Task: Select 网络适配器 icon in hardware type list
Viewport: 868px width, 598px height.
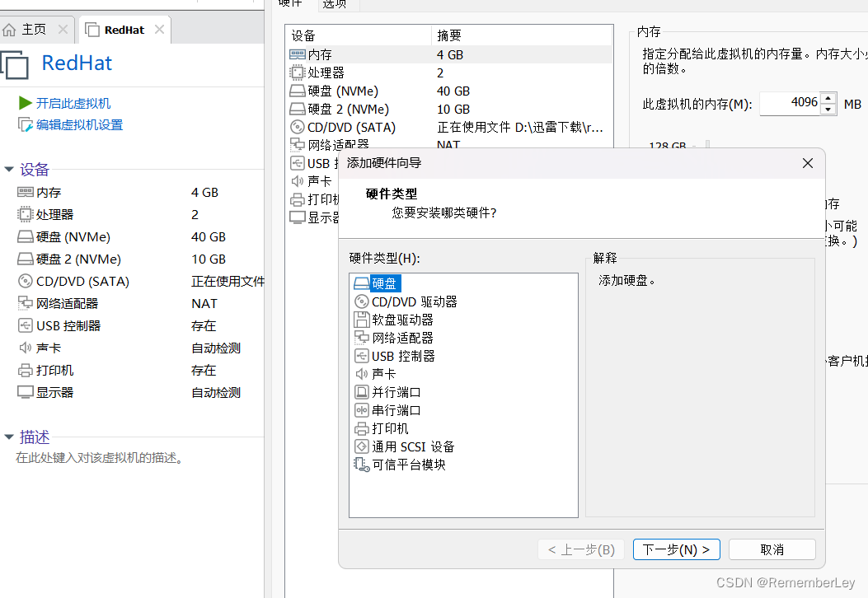Action: [x=362, y=338]
